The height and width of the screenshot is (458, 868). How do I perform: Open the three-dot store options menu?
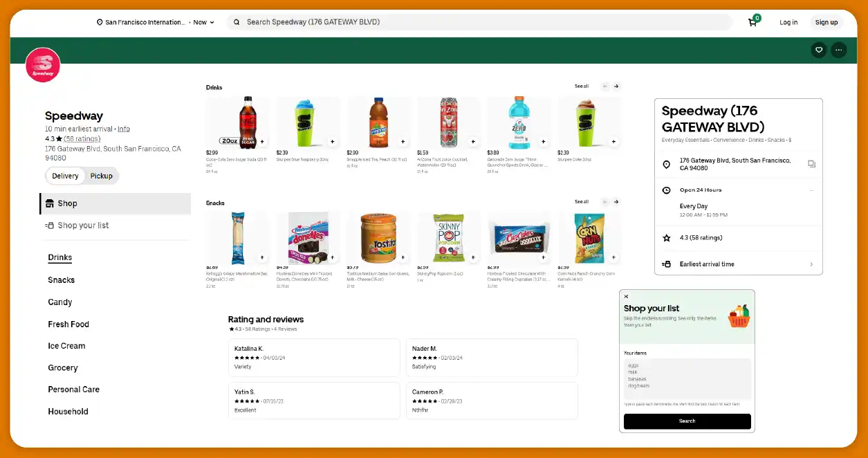(838, 50)
